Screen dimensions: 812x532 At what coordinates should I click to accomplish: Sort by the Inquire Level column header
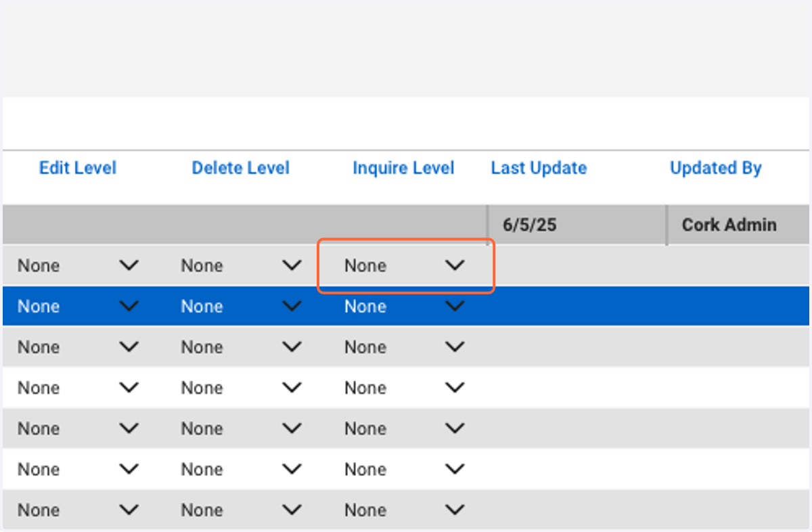(x=403, y=168)
